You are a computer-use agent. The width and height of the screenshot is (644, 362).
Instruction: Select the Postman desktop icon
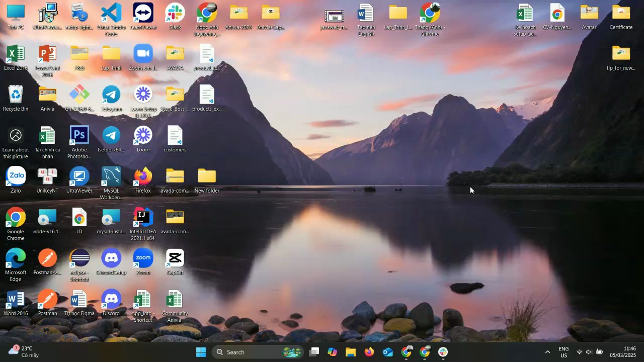click(47, 303)
